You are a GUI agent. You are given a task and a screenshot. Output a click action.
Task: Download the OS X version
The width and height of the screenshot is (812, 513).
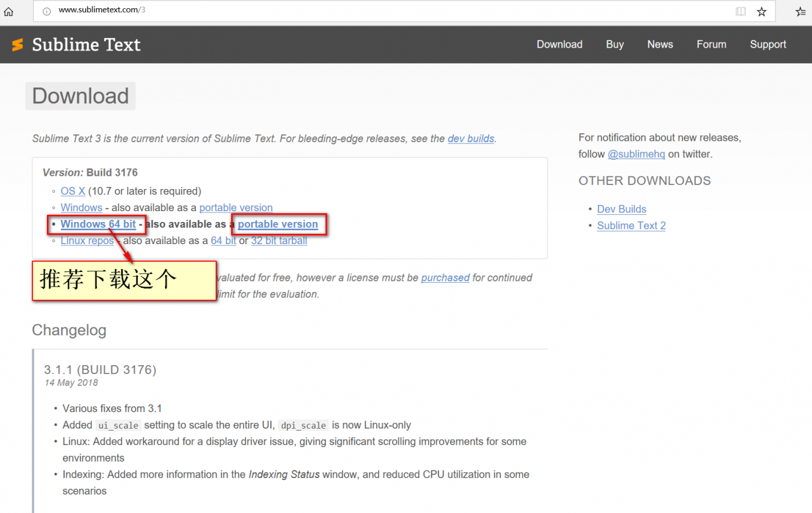73,191
